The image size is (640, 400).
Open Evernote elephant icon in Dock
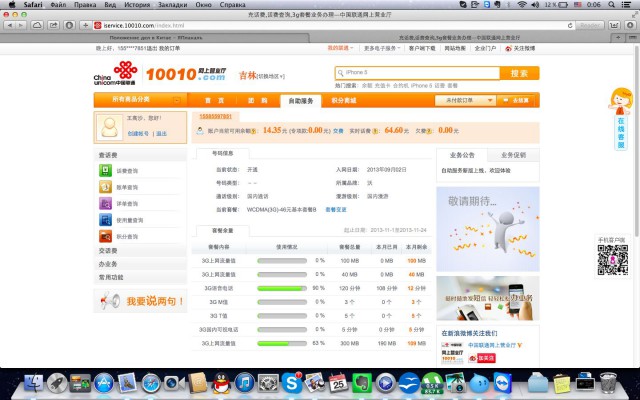coord(362,383)
